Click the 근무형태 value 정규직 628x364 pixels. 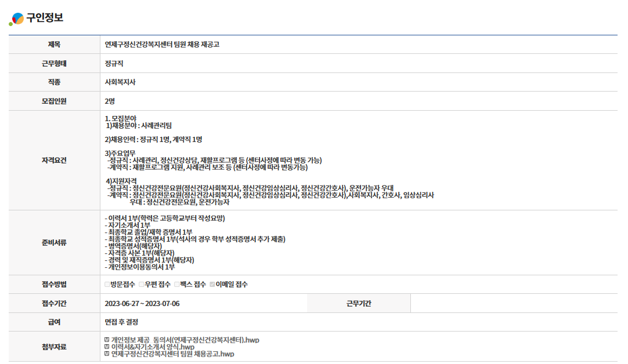114,63
